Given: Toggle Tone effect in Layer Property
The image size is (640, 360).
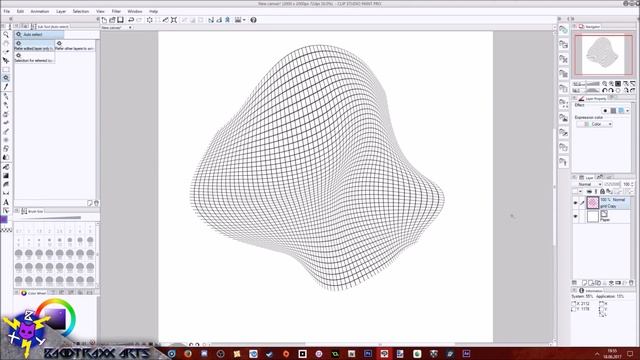Looking at the screenshot, I should (613, 111).
